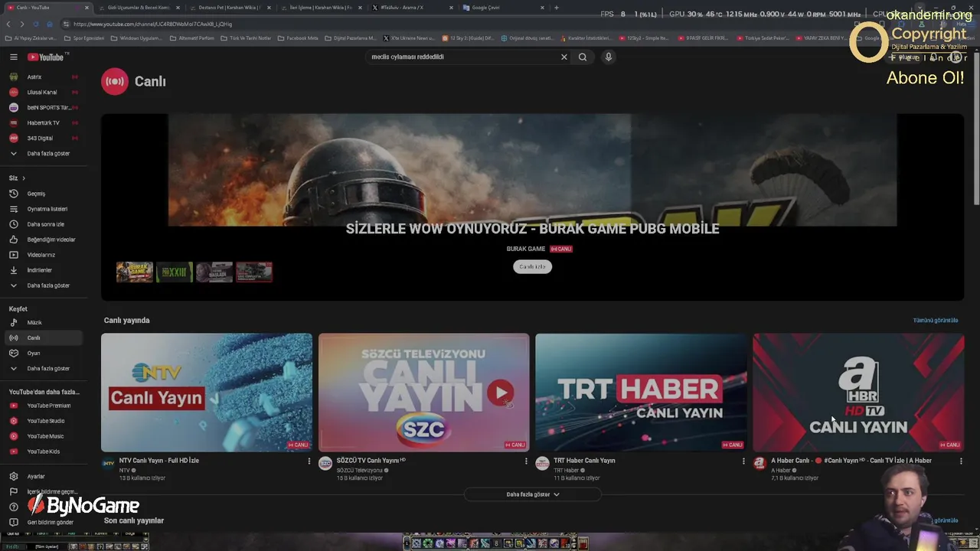This screenshot has width=980, height=551.
Task: Clear the search box with X
Action: tap(564, 57)
